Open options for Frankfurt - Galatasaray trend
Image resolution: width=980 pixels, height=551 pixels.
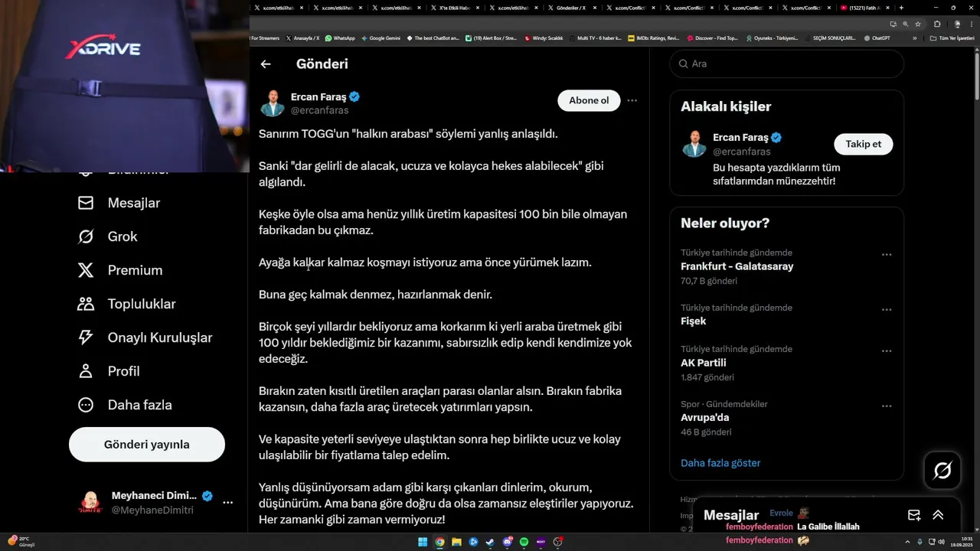coord(887,254)
